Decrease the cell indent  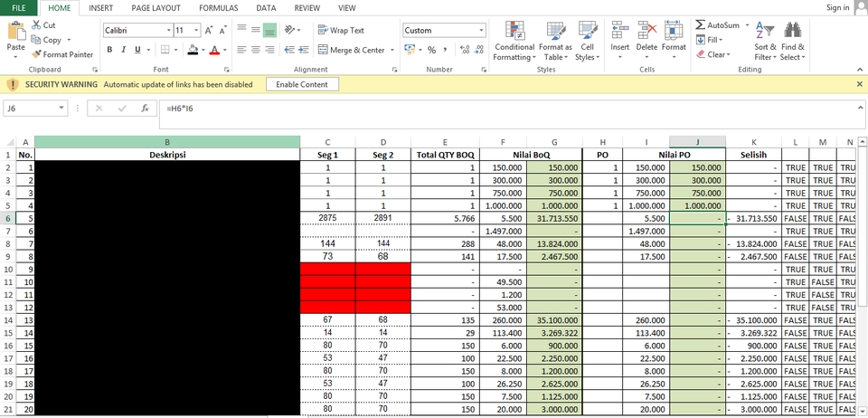tap(289, 50)
